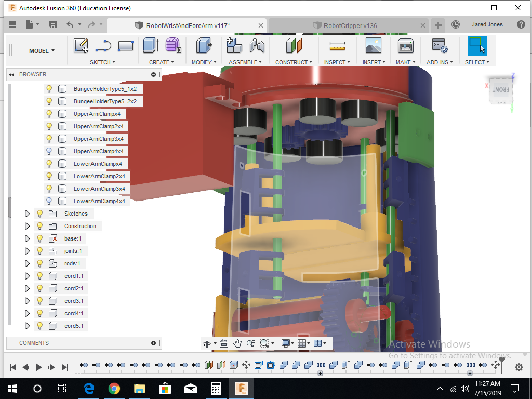Viewport: 532px width, 399px height.
Task: Click the Zoom magnifier icon
Action: pos(251,344)
